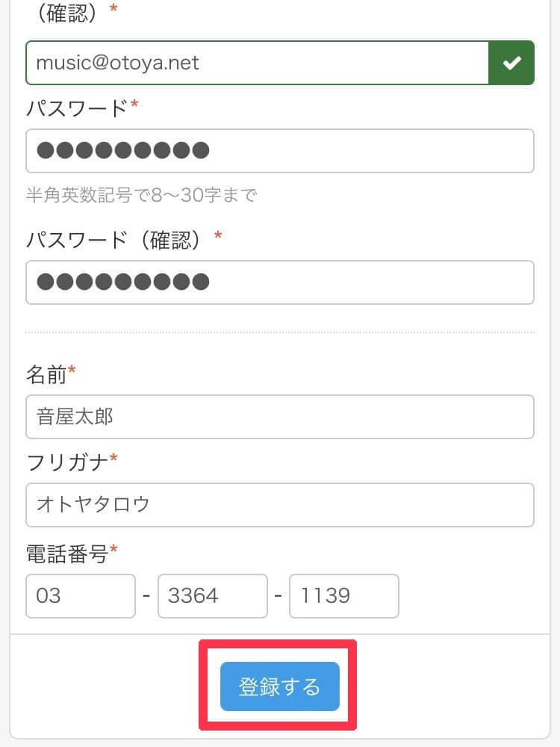Click the hyphen between 03 and 3364
The image size is (560, 747).
point(146,596)
